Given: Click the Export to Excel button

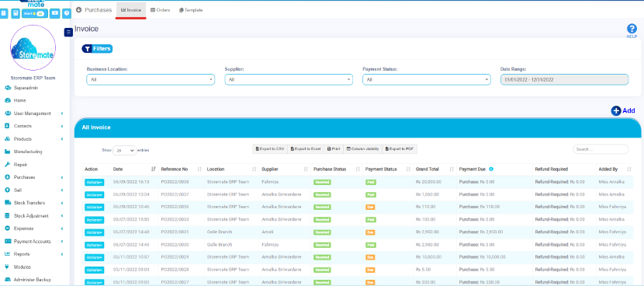Looking at the screenshot, I should tap(306, 149).
